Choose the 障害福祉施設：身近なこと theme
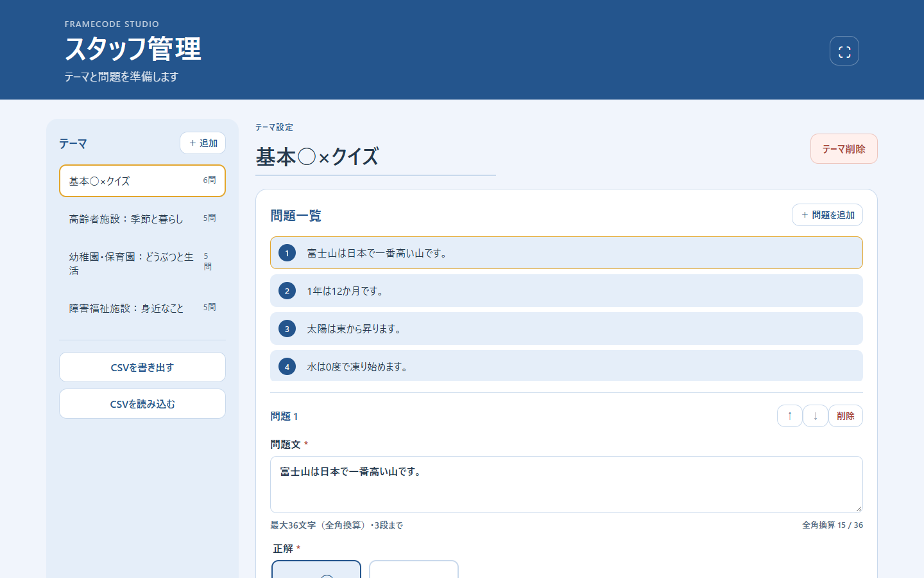The height and width of the screenshot is (578, 924). pyautogui.click(x=142, y=308)
